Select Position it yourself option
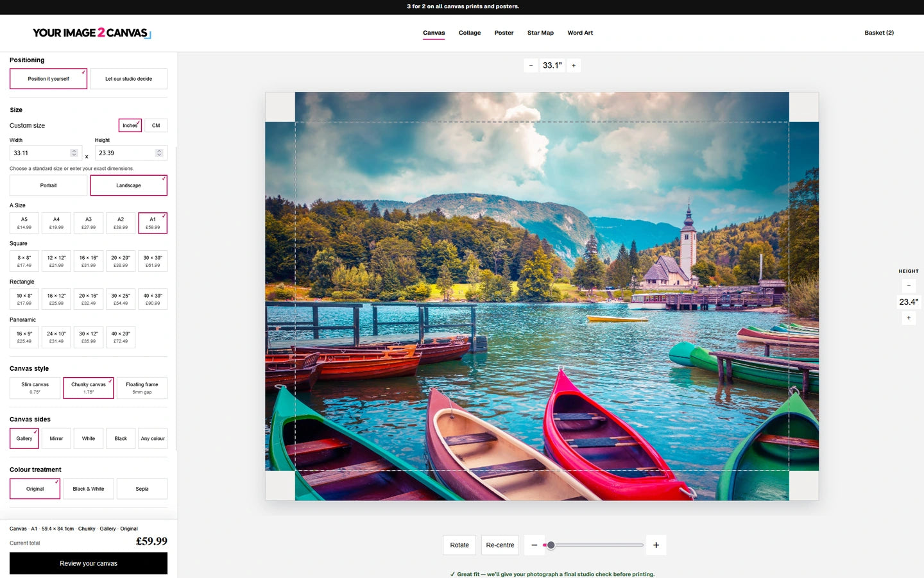The image size is (924, 578). coord(48,79)
